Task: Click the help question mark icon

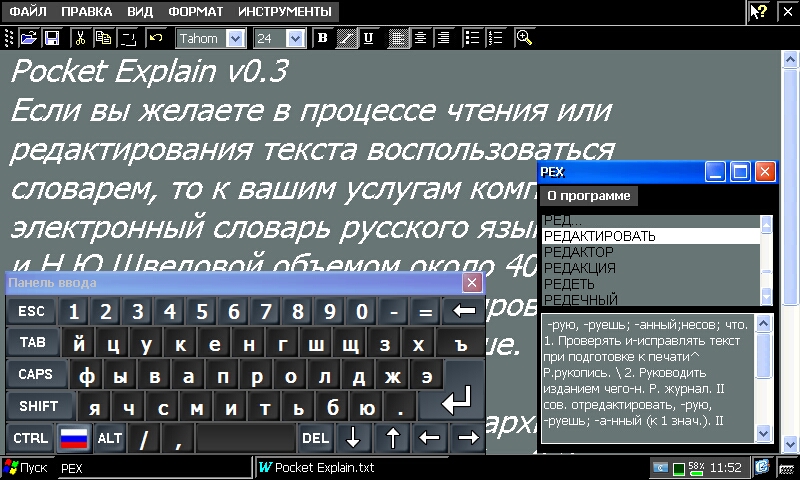Action: point(759,11)
